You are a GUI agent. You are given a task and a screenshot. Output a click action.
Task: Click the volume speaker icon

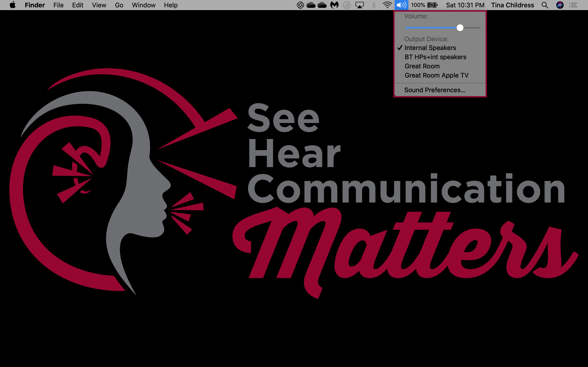coord(401,5)
